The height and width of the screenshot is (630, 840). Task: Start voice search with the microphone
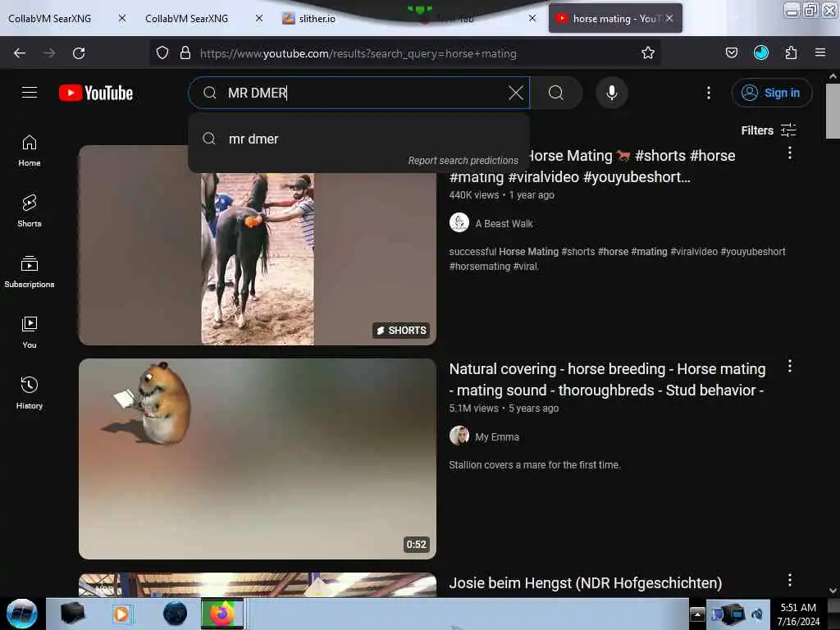pyautogui.click(x=611, y=93)
